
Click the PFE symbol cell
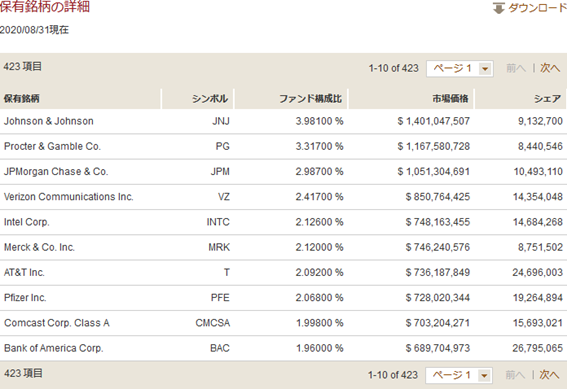(220, 298)
